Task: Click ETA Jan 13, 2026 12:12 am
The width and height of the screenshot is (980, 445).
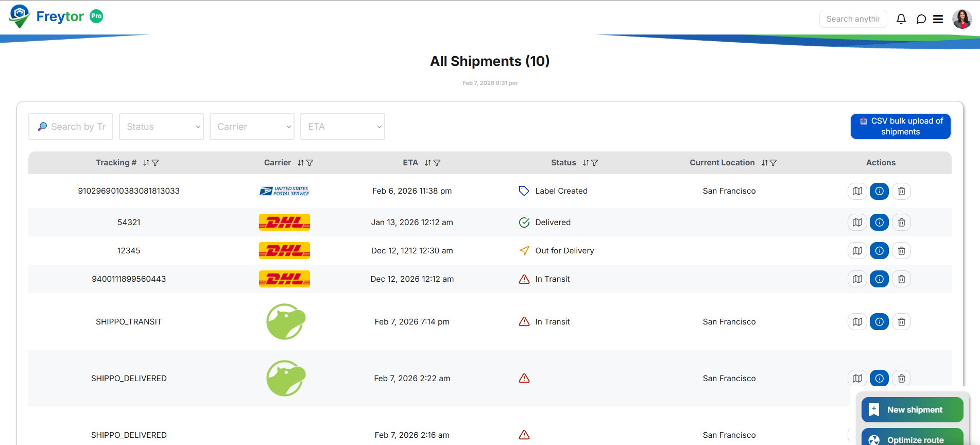Action: (412, 222)
